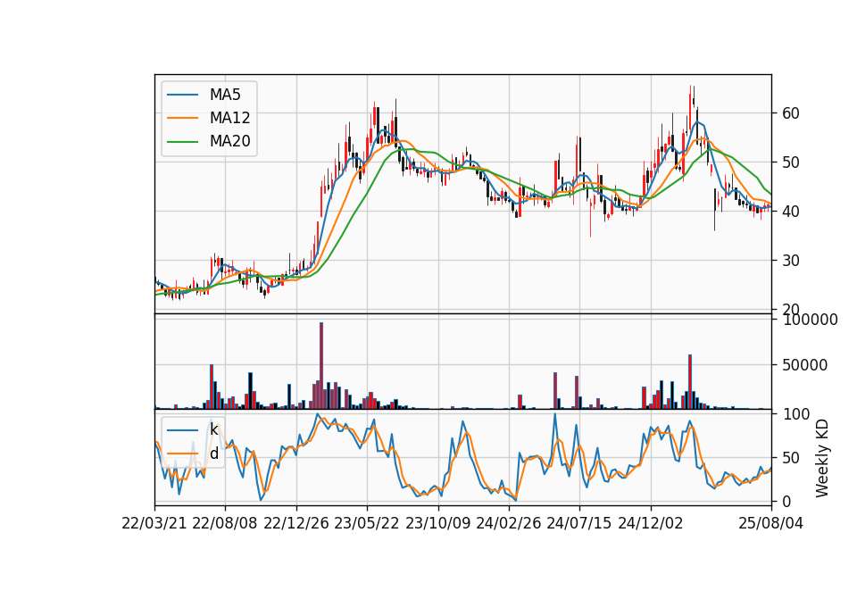Click the price axis value 30

(791, 261)
